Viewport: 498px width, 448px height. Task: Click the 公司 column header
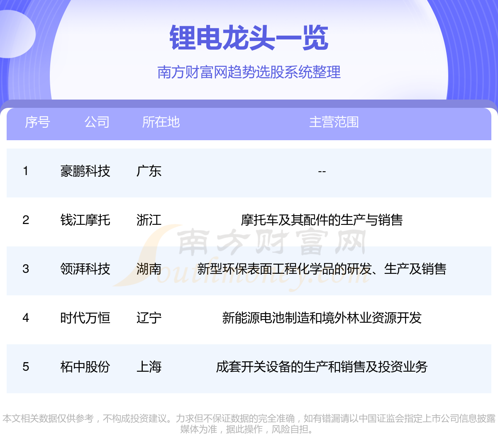point(97,122)
